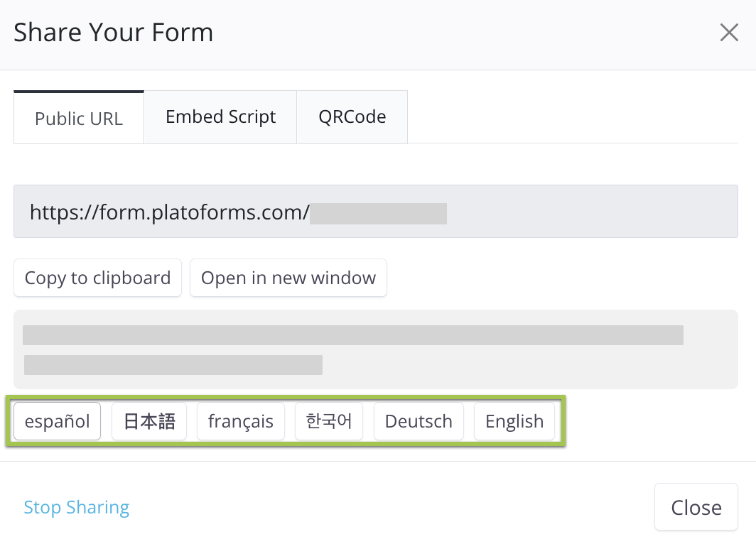Switch to the Embed Script tab
The width and height of the screenshot is (756, 544).
(220, 116)
